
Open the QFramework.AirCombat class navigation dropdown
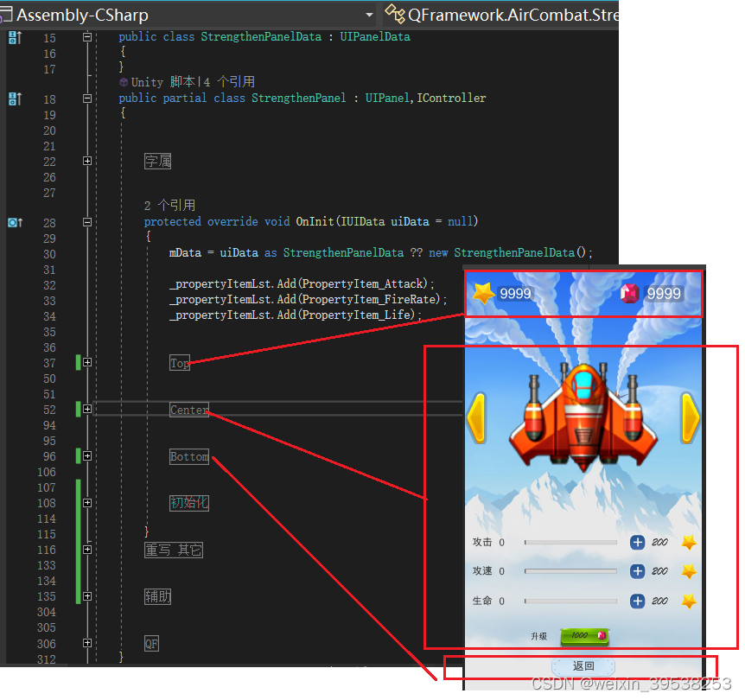[513, 16]
